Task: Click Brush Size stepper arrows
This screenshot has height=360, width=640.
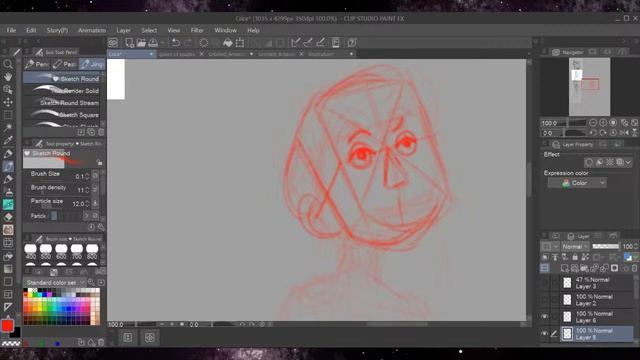Action: click(x=87, y=176)
